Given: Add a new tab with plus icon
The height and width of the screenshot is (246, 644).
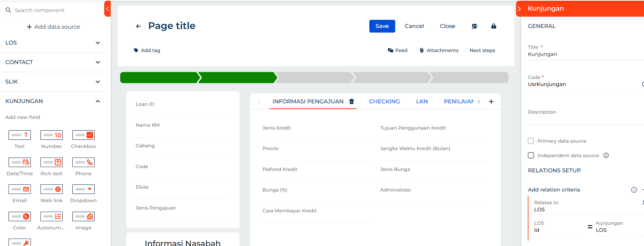Looking at the screenshot, I should coord(491,102).
